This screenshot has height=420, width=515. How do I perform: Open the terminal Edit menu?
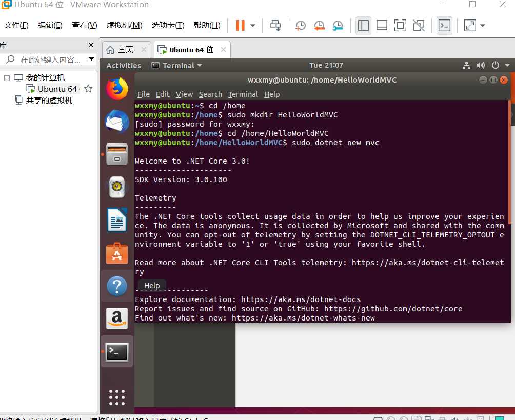pyautogui.click(x=163, y=94)
